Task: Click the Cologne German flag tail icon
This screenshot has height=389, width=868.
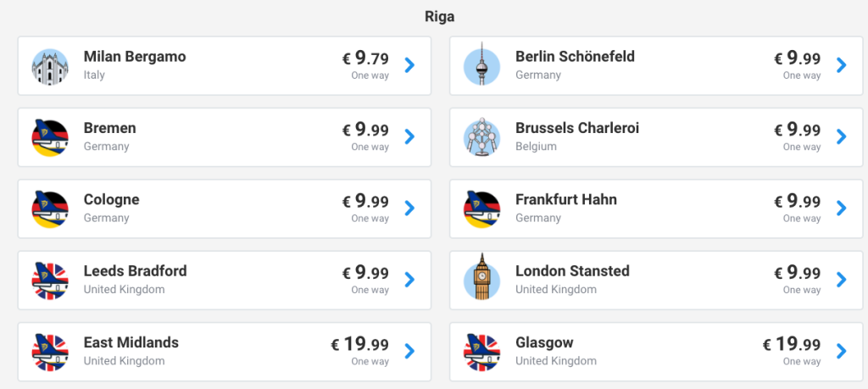Action: 50,208
